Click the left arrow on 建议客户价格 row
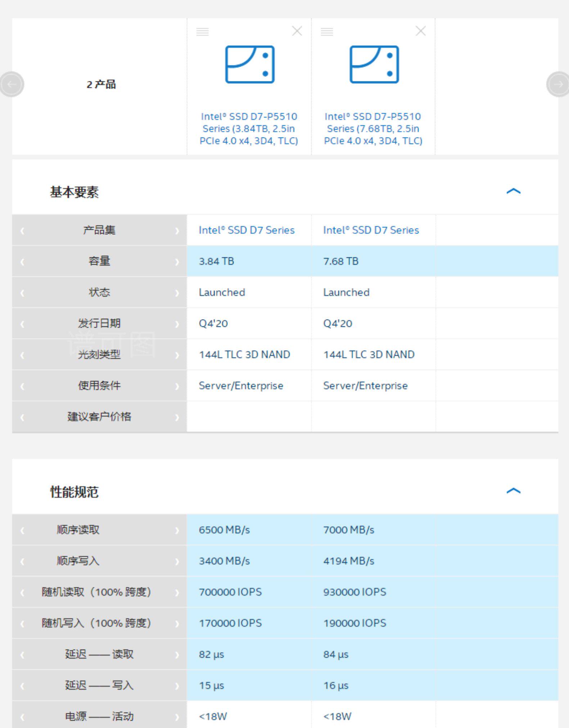 [22, 417]
